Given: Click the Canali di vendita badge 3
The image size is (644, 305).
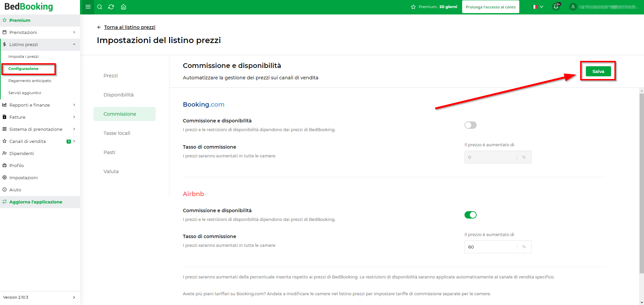Looking at the screenshot, I should click(x=69, y=142).
